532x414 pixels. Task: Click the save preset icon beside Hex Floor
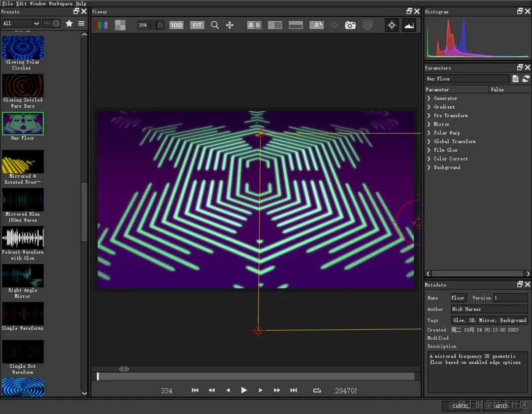(516, 79)
